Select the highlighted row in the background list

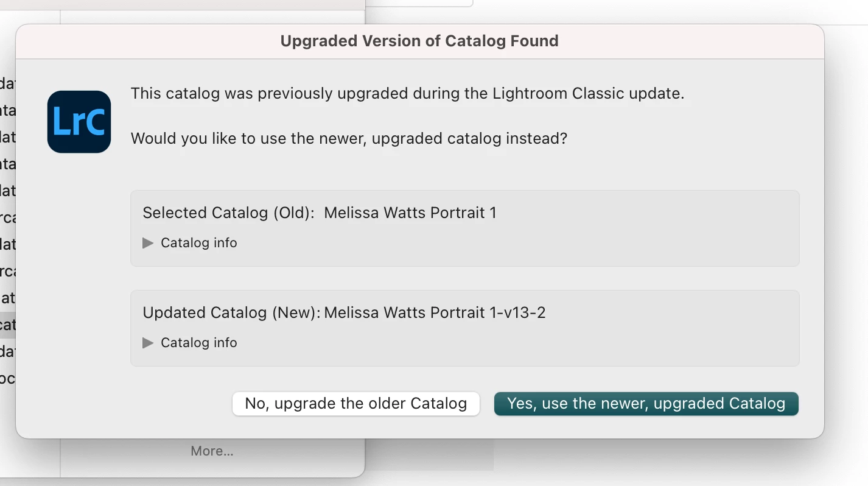[x=8, y=325]
